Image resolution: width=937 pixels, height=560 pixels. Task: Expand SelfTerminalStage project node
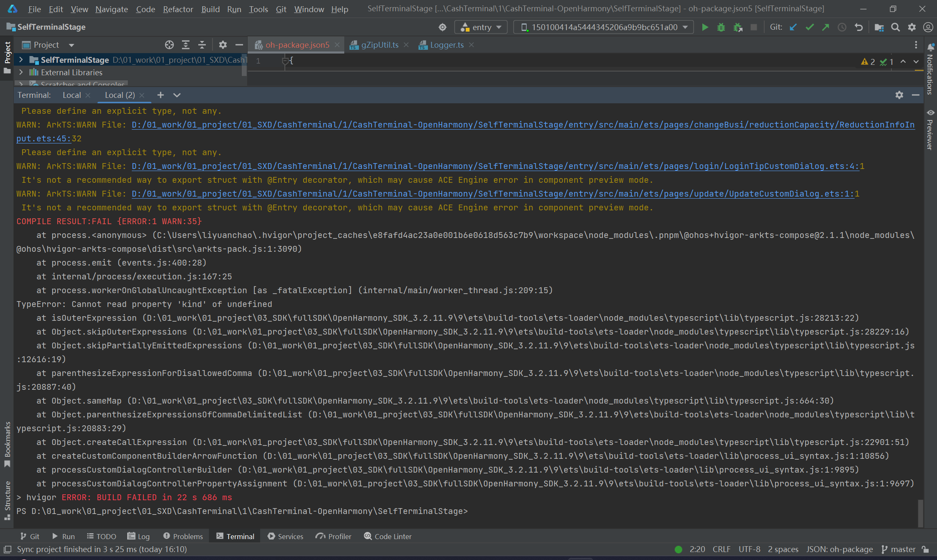pyautogui.click(x=21, y=60)
